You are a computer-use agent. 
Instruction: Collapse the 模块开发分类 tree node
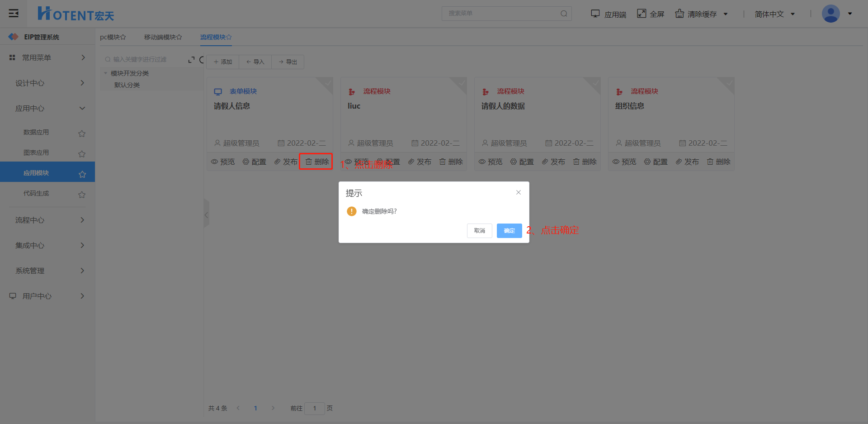click(x=105, y=73)
